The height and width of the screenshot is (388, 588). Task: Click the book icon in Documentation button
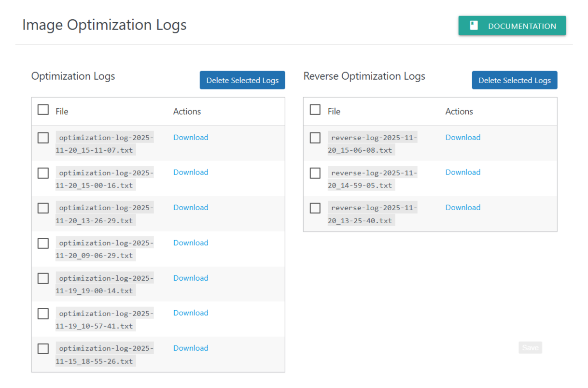[x=474, y=26]
